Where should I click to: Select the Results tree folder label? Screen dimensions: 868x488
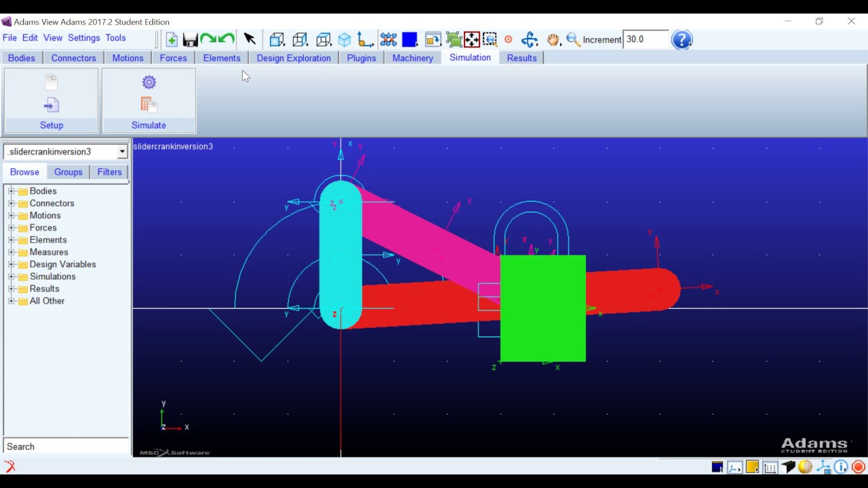tap(44, 289)
